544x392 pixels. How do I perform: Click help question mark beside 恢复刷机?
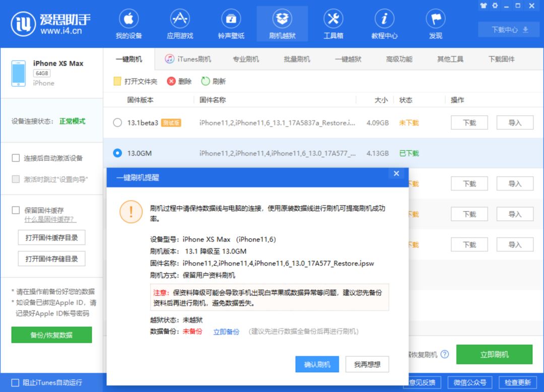pyautogui.click(x=444, y=354)
